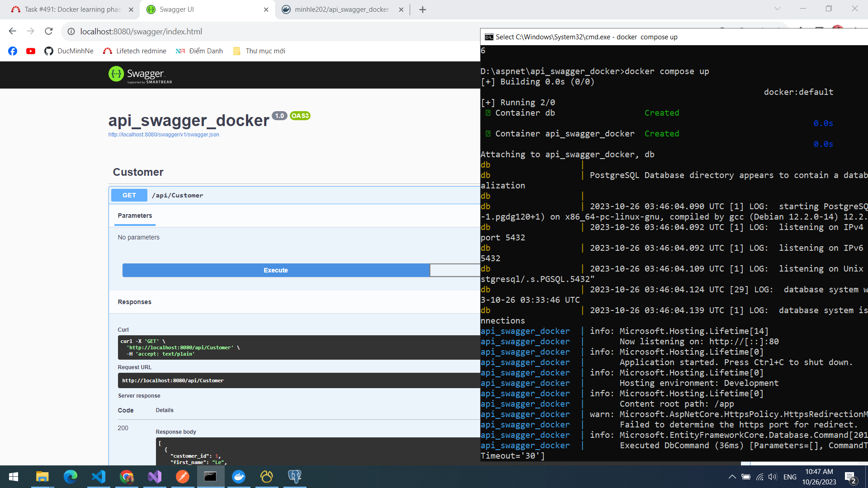This screenshot has width=868, height=488.
Task: Open pgAdmin elephant icon in taskbar
Action: coord(295,477)
